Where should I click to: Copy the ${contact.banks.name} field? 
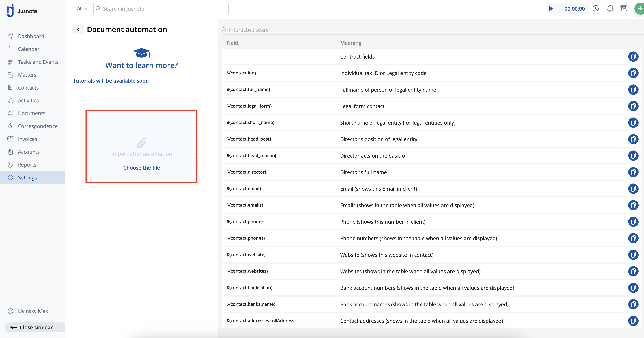coord(633,304)
